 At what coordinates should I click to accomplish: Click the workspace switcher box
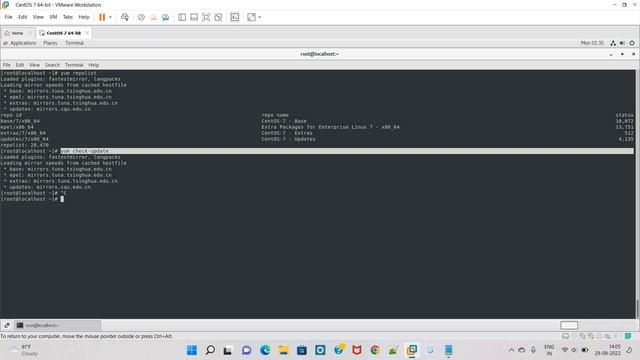click(x=569, y=325)
